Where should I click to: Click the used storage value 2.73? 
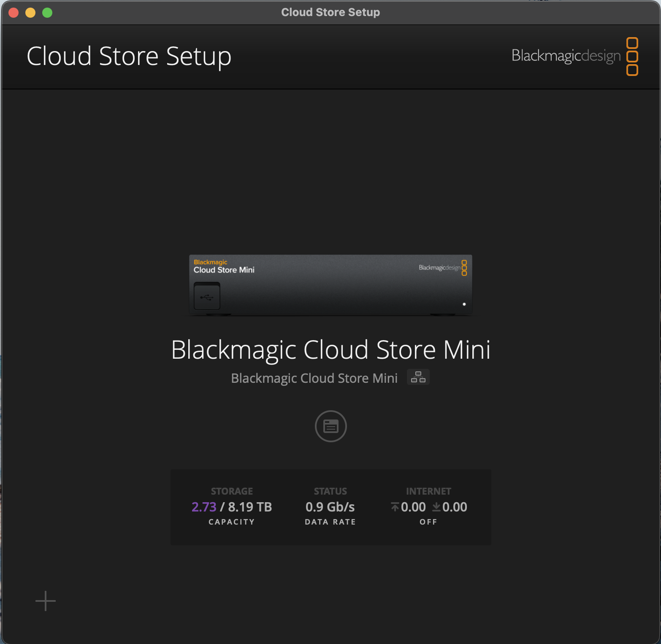[x=204, y=507]
